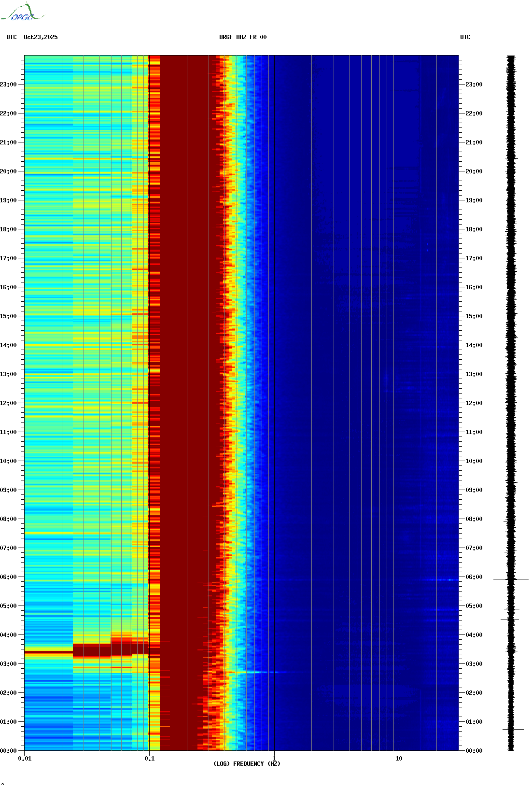Click the UTC label at top right
The width and height of the screenshot is (532, 789).
(465, 37)
